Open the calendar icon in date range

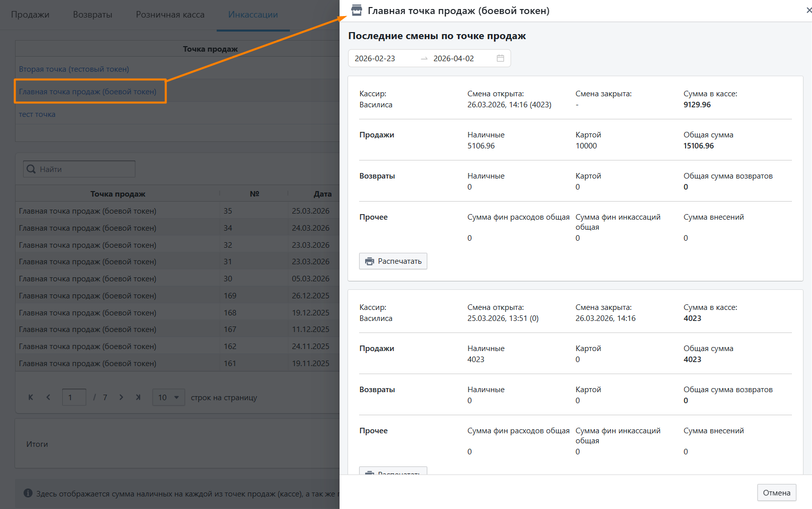500,58
